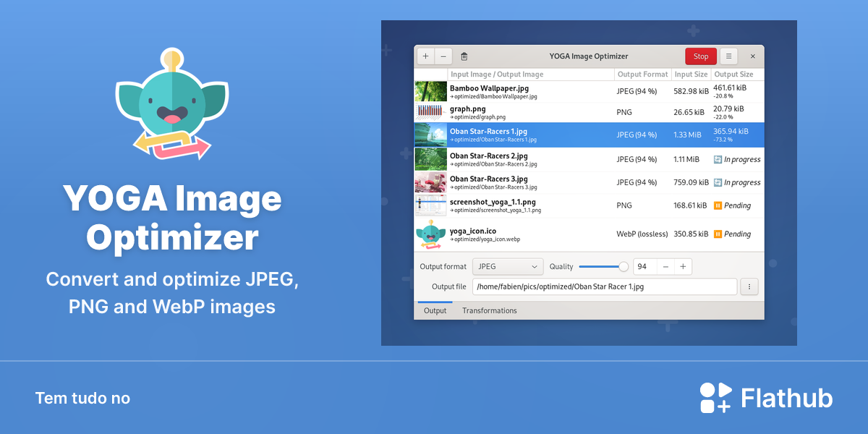This screenshot has height=434, width=868.
Task: Sort by Output Format column header
Action: click(643, 75)
